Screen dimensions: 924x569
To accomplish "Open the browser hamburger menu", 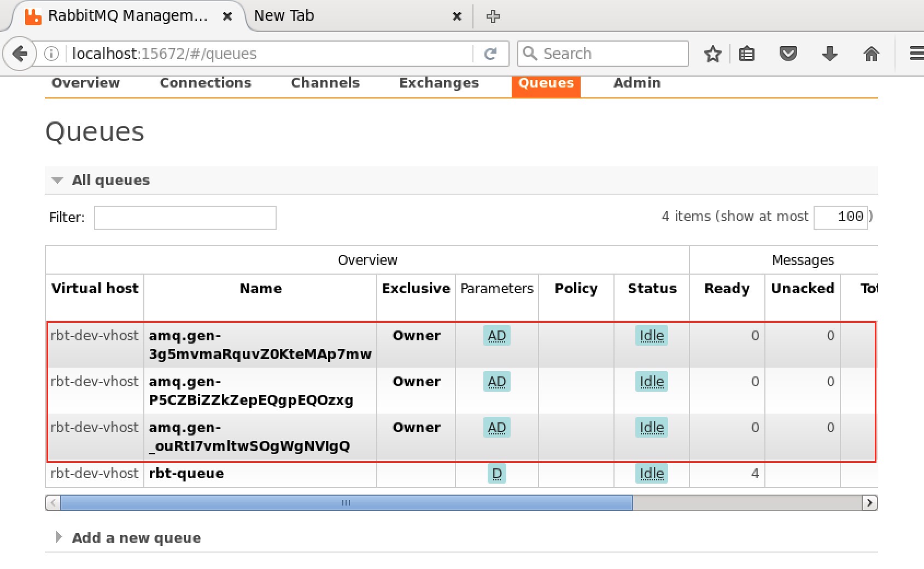I will tap(916, 54).
